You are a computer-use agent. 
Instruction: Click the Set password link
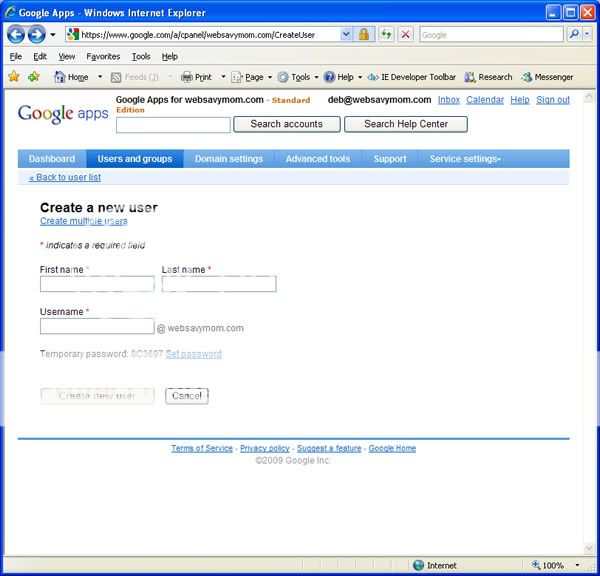point(194,354)
